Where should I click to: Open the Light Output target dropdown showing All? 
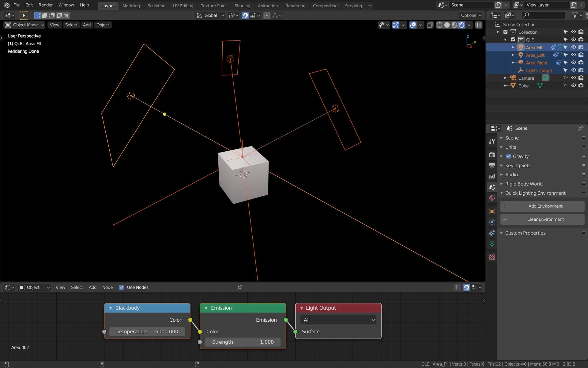338,320
